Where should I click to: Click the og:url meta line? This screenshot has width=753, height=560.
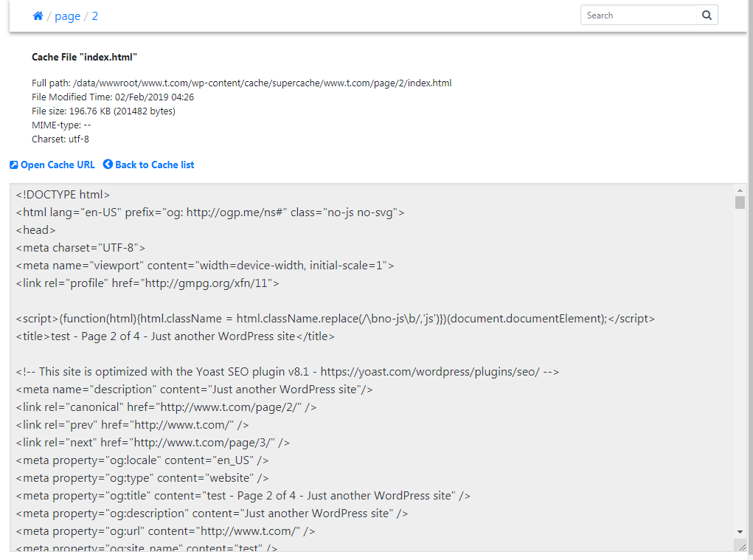166,531
